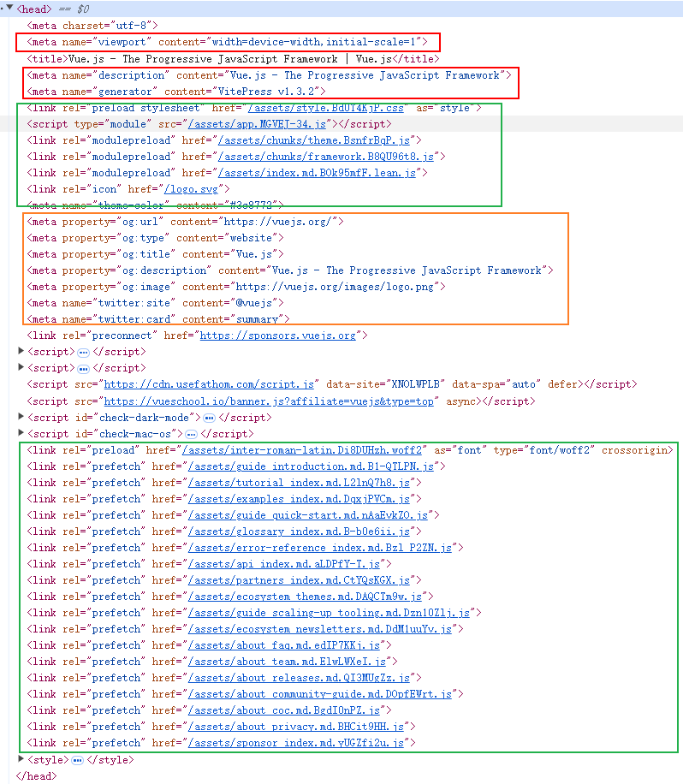Viewport: 683px width, 784px height.
Task: Select the og:description meta line
Action: click(x=290, y=270)
